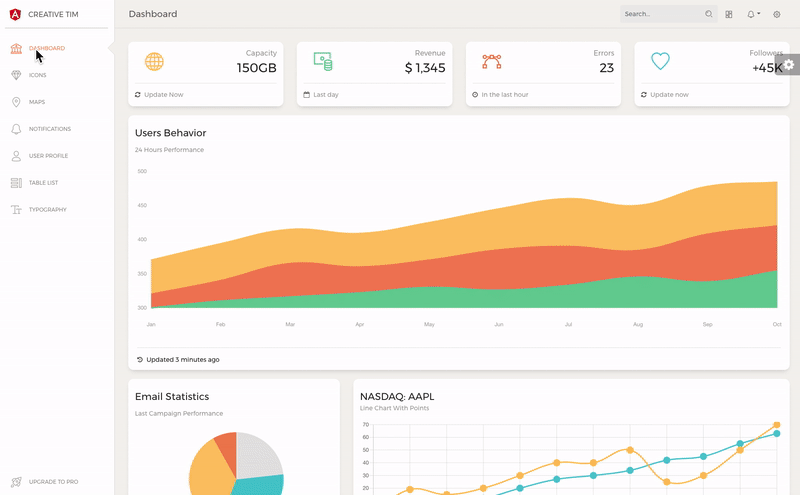Click Update Now on Capacity card
Viewport: 800px width, 495px height.
[x=164, y=95]
